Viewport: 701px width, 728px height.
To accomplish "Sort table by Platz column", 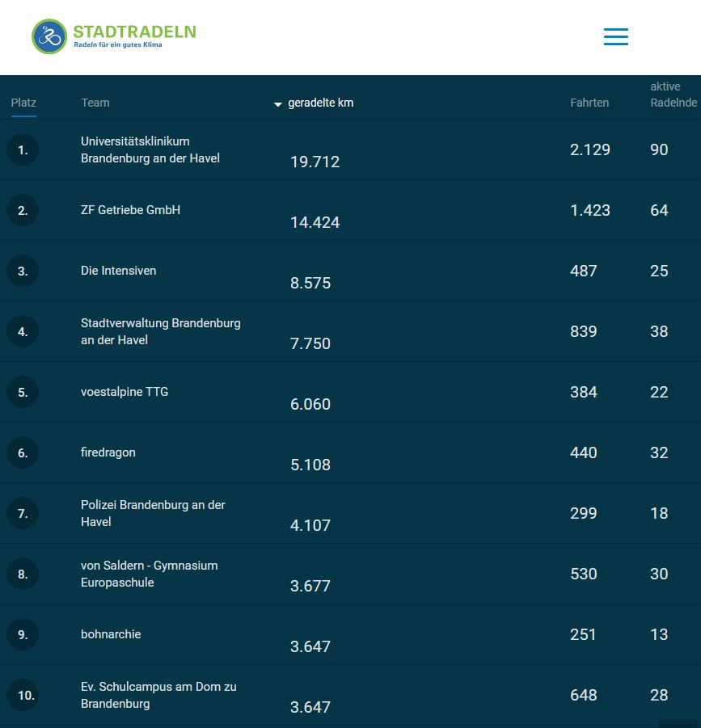I will pos(23,103).
